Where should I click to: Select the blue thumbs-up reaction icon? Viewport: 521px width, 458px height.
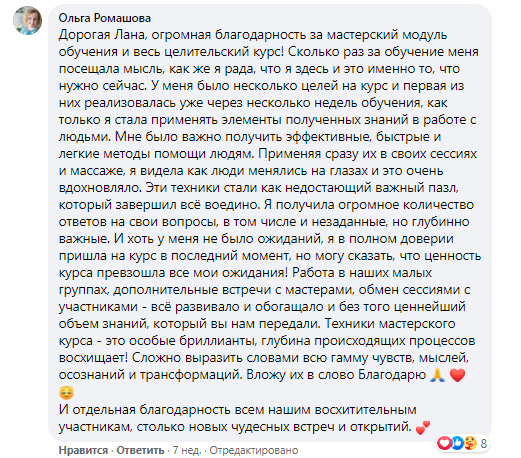[x=457, y=443]
